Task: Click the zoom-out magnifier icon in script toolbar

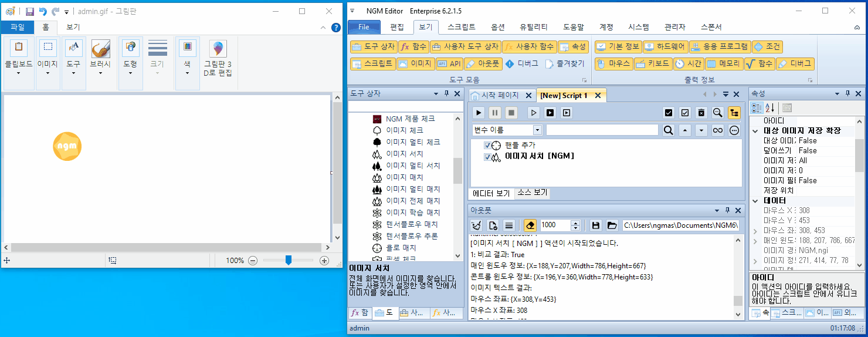Action: [717, 112]
